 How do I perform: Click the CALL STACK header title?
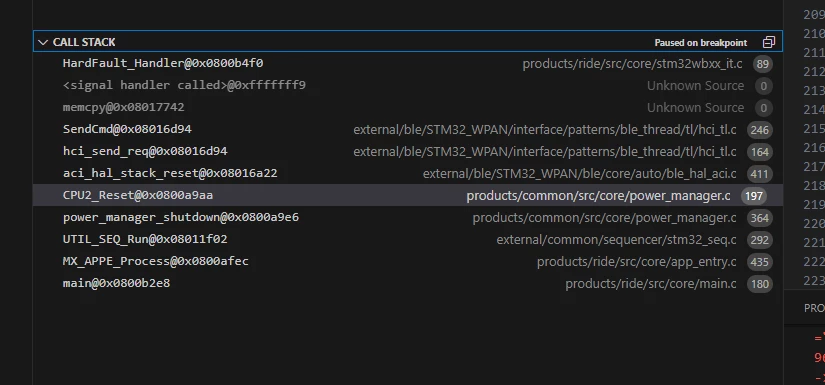(84, 42)
